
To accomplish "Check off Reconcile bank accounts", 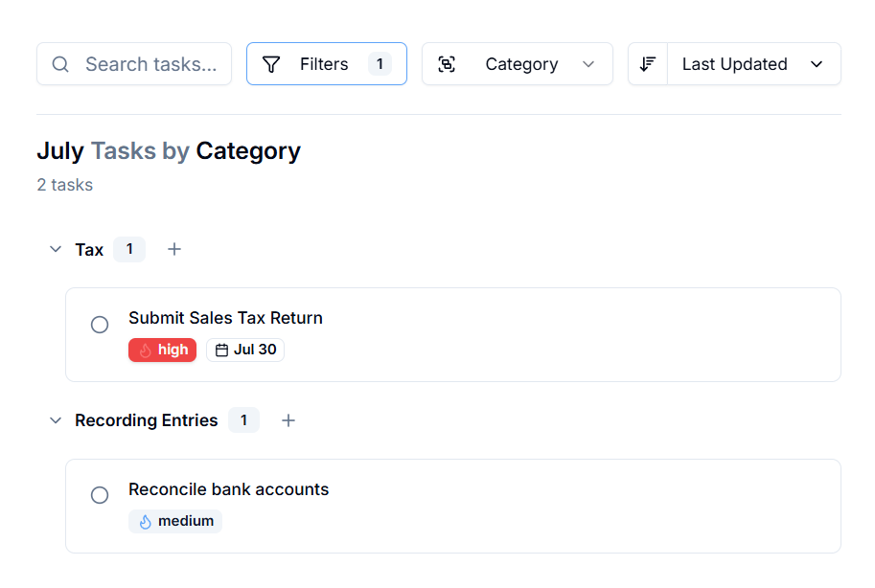I will tap(100, 495).
